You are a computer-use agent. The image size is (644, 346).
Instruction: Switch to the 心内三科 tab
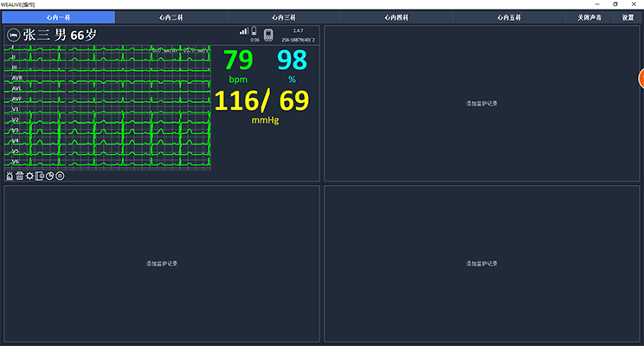283,17
